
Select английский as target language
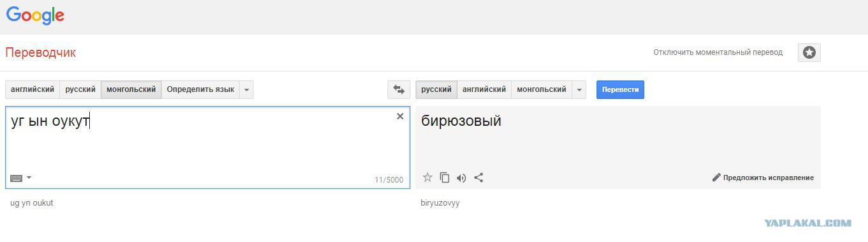pos(484,89)
